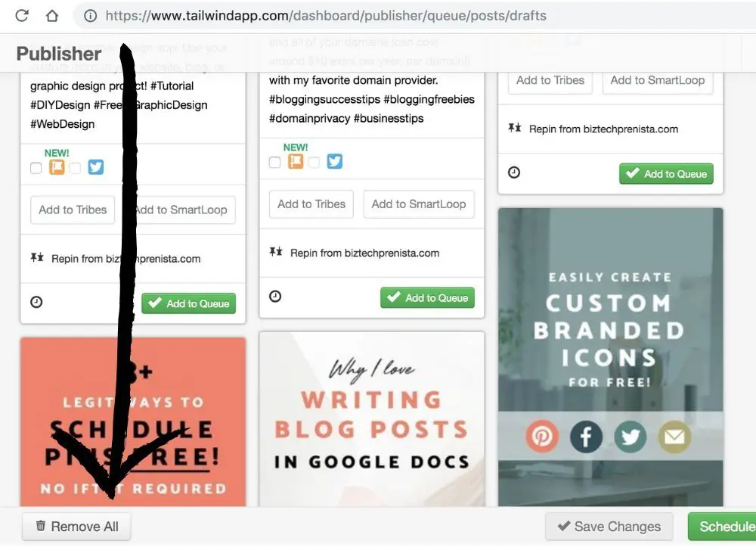756x547 pixels.
Task: Click the tailwindapp URL address field
Action: (326, 16)
